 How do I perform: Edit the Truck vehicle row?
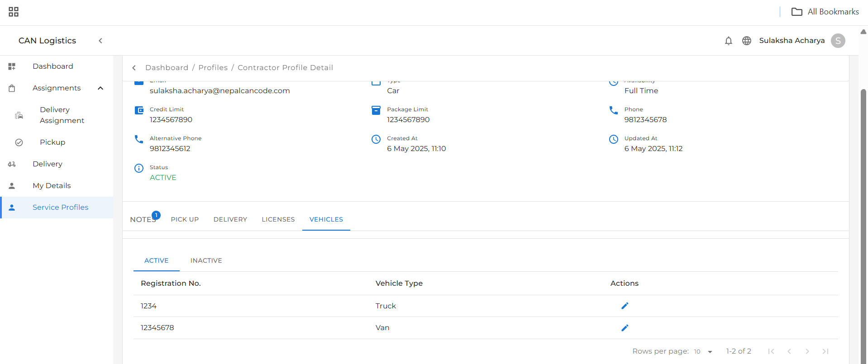point(625,306)
